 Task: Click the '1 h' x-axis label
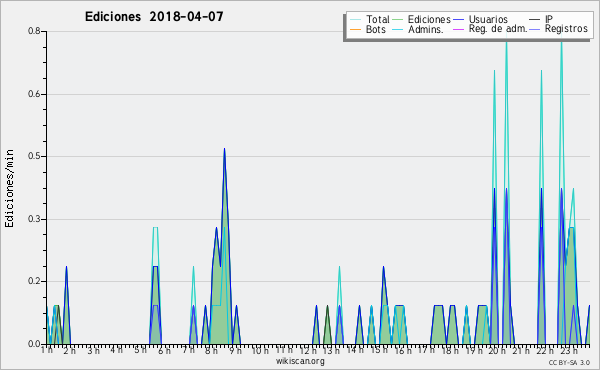click(x=47, y=350)
